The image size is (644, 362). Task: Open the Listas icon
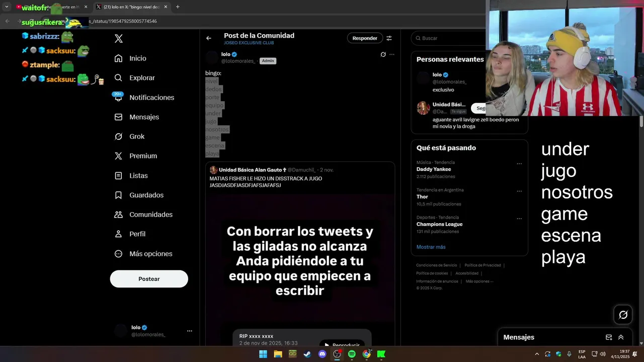118,175
